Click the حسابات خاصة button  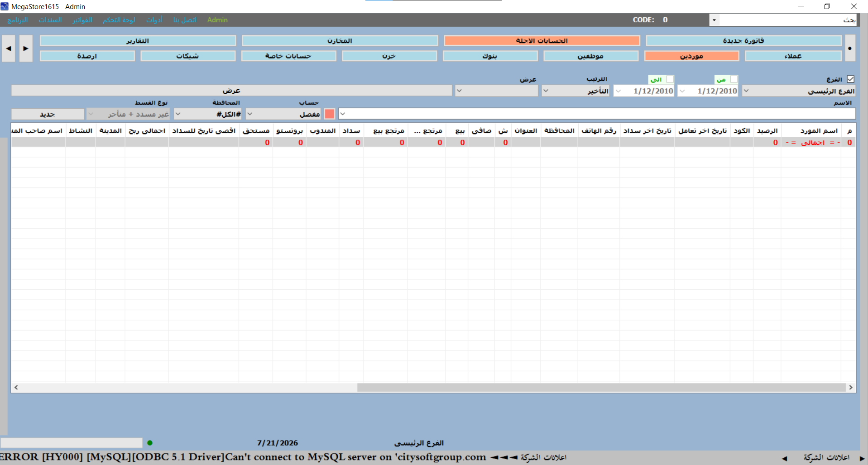(289, 56)
